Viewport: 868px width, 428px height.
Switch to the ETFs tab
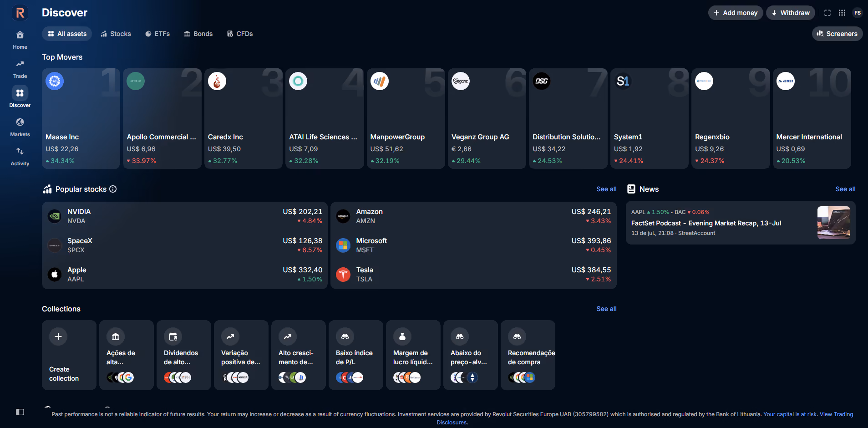click(x=157, y=34)
